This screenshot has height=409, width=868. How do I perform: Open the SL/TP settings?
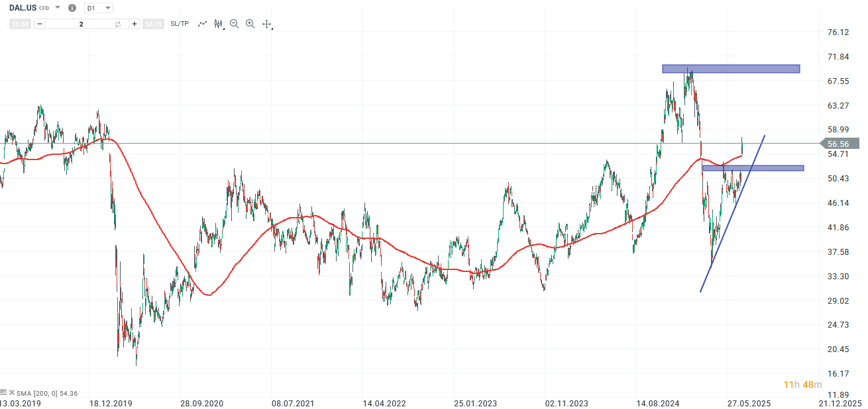(180, 24)
